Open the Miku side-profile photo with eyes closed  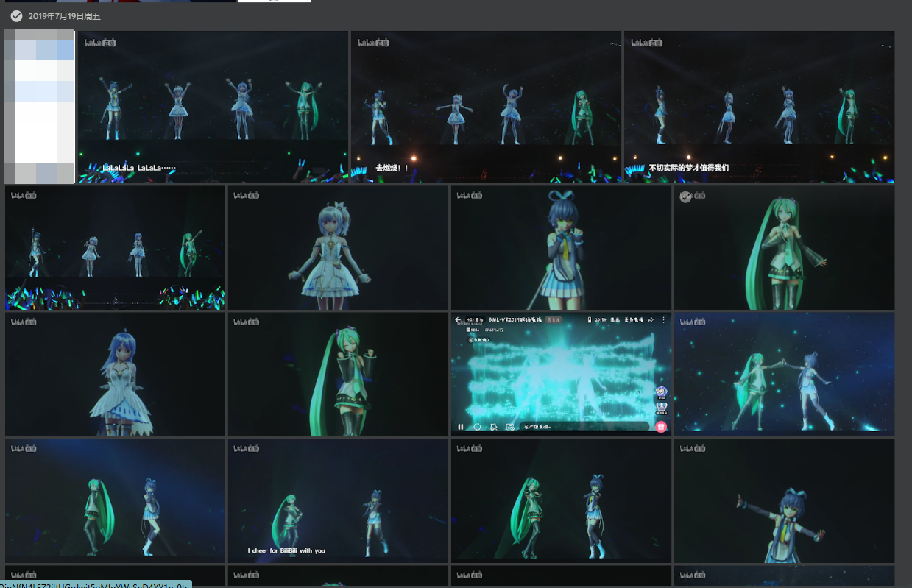(338, 375)
